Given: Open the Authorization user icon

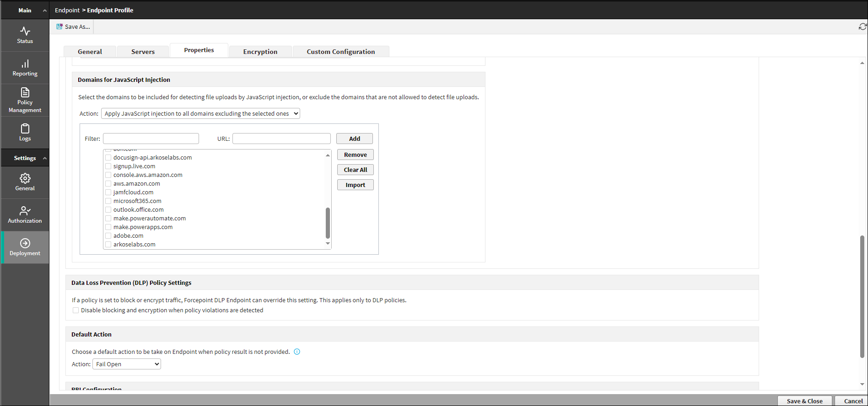Looking at the screenshot, I should click(x=25, y=211).
